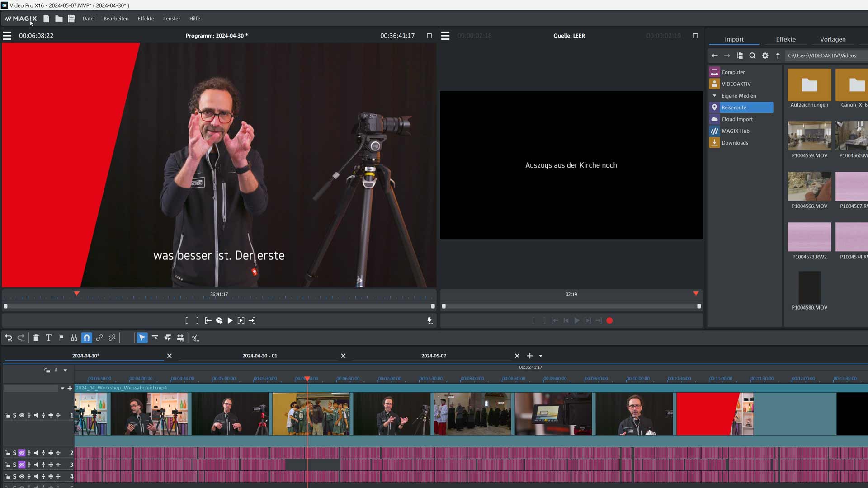The image size is (868, 488).
Task: Select Cloud Import in sidebar
Action: [737, 119]
